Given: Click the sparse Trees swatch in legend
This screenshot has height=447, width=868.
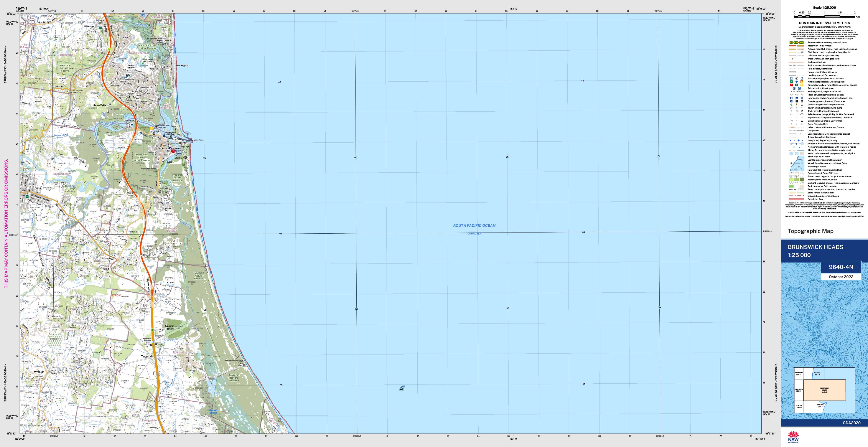Looking at the screenshot, I should [792, 180].
